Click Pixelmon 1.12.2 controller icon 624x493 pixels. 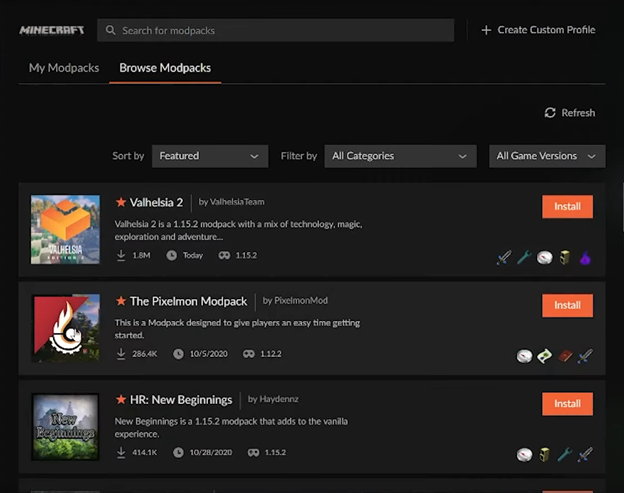pos(249,354)
